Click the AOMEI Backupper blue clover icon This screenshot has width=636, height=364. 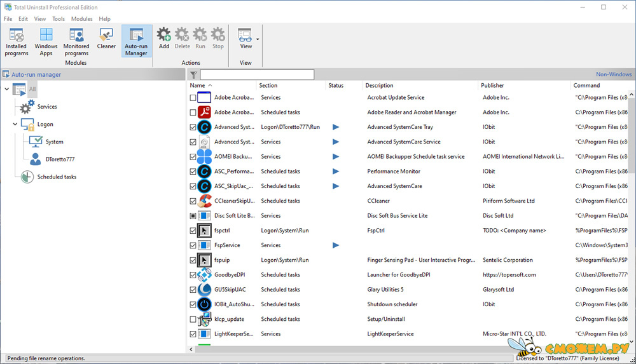point(204,156)
